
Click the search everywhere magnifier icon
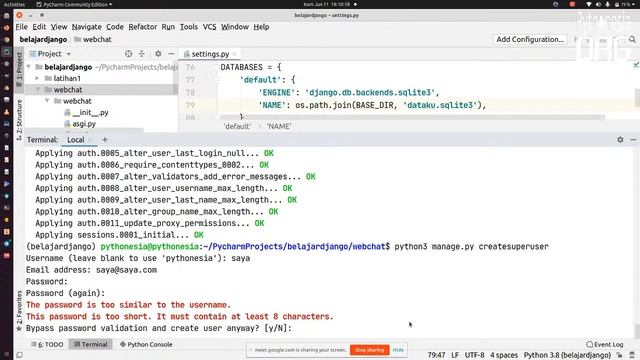[x=632, y=40]
